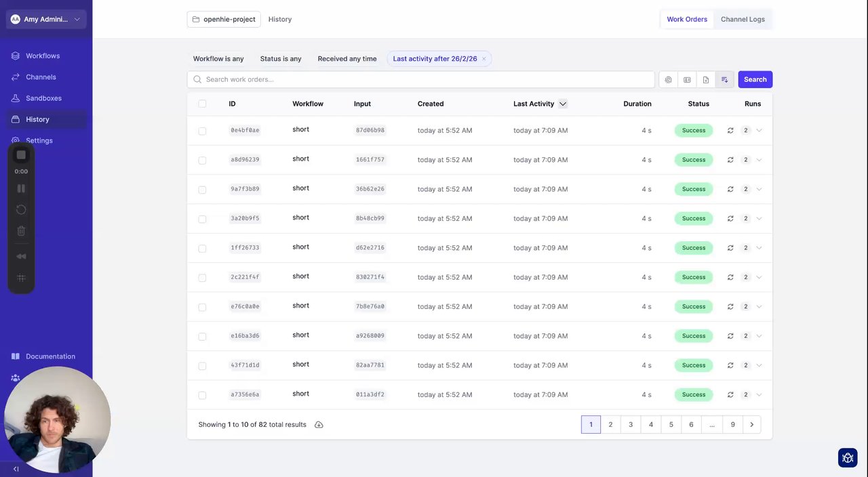Image resolution: width=868 pixels, height=477 pixels.
Task: Click the fingerprint search-filter icon
Action: [x=668, y=80]
